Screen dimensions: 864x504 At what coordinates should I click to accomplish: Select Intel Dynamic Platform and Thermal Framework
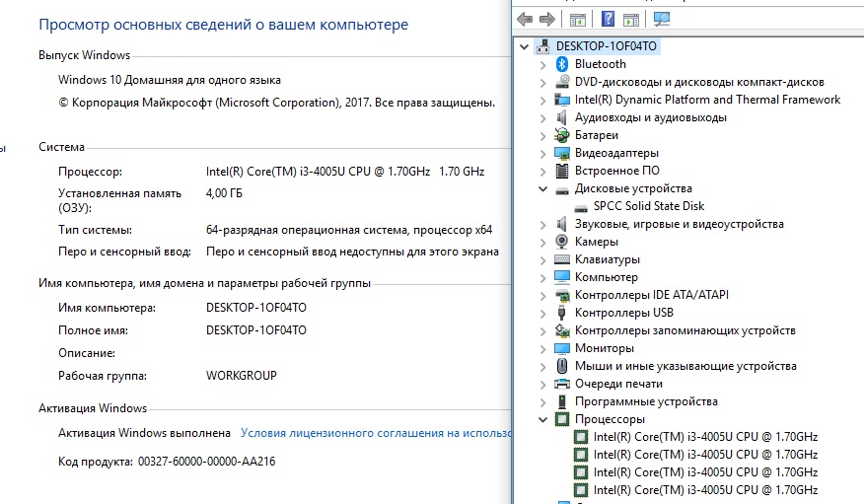pyautogui.click(x=707, y=100)
